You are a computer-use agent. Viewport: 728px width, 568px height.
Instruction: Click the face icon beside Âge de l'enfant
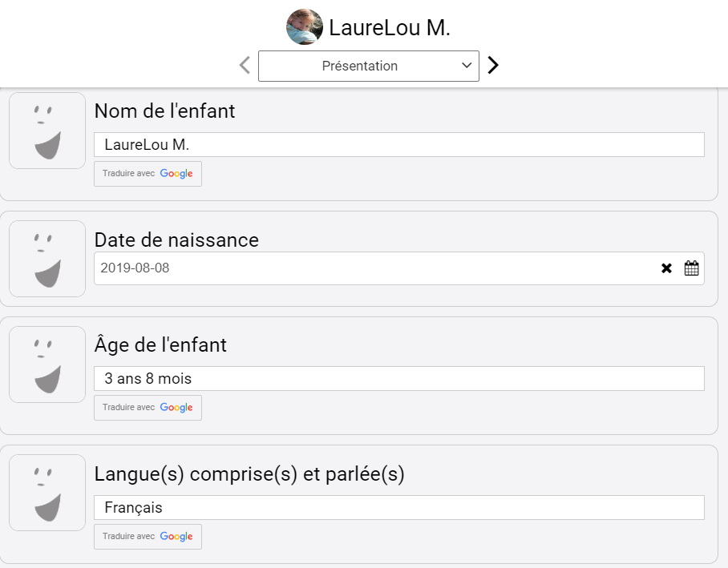[x=47, y=365]
